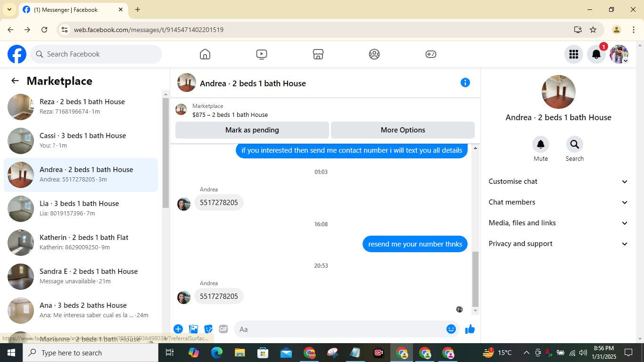Choose a sticker

pyautogui.click(x=208, y=329)
